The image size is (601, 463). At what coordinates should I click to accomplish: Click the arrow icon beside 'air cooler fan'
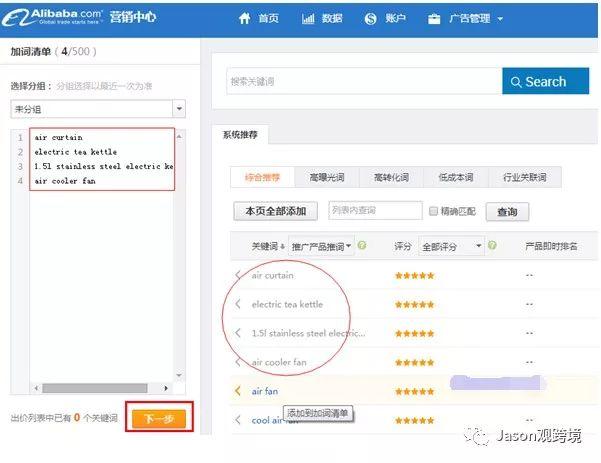tap(238, 362)
